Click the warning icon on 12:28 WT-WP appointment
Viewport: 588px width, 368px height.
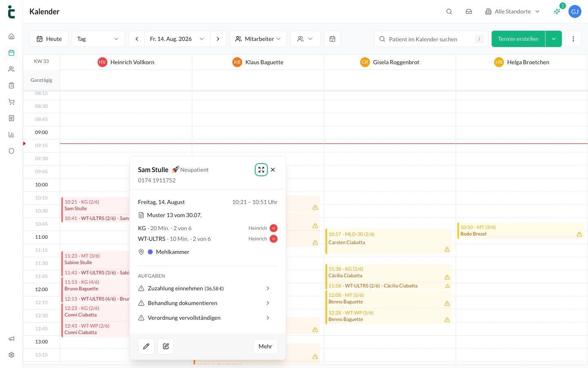(447, 320)
